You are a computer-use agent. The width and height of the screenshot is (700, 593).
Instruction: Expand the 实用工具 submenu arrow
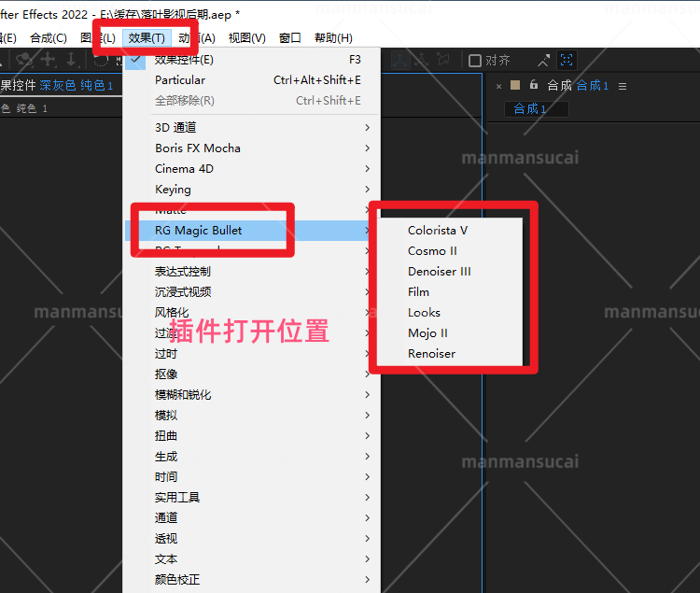pos(367,498)
